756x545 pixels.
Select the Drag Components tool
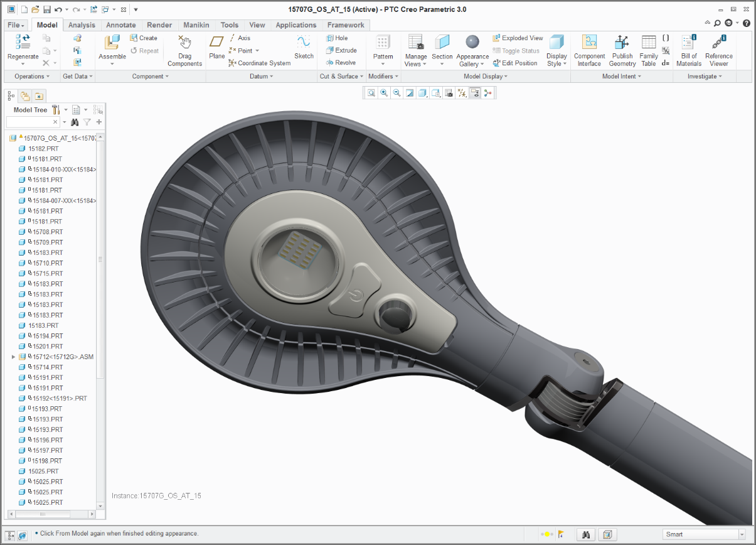(x=184, y=50)
